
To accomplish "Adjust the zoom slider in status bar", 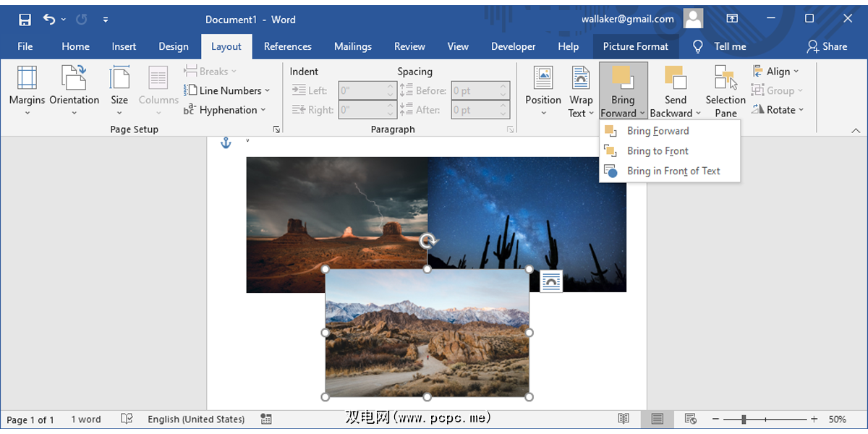I will 744,420.
